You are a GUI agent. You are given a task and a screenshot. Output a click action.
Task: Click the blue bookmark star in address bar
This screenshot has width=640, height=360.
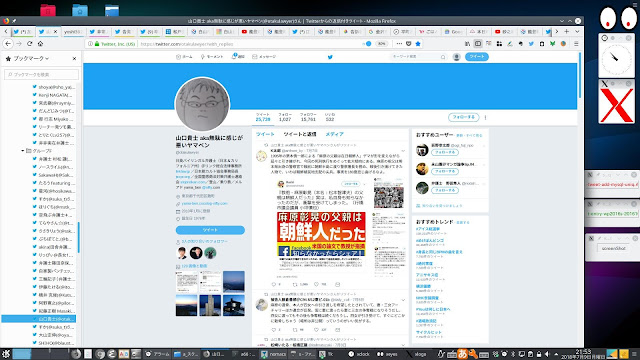click(x=418, y=44)
